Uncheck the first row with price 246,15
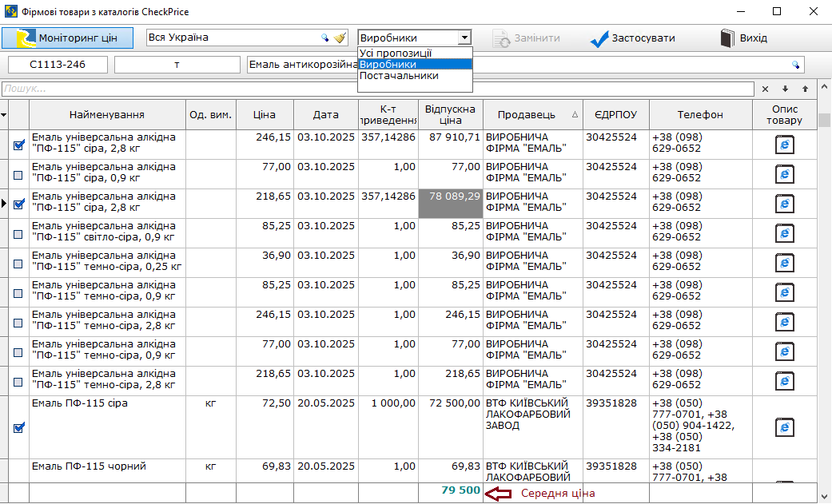 (19, 145)
